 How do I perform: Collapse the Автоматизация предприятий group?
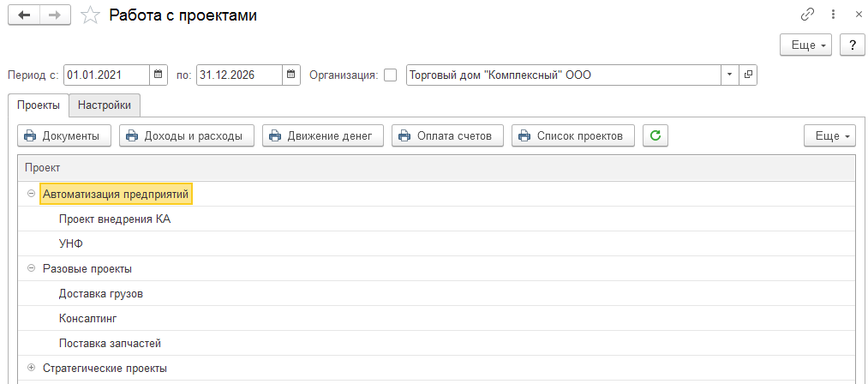(31, 195)
